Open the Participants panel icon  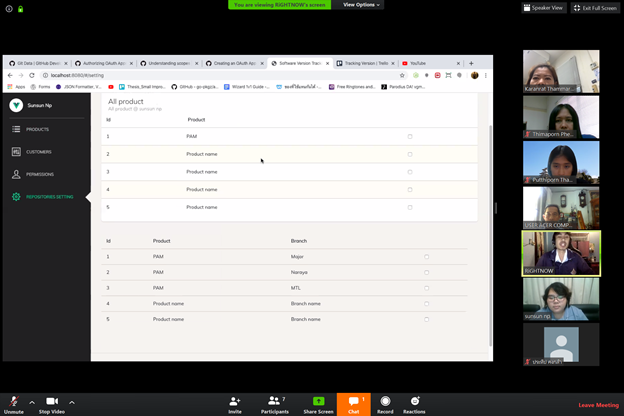(x=275, y=400)
